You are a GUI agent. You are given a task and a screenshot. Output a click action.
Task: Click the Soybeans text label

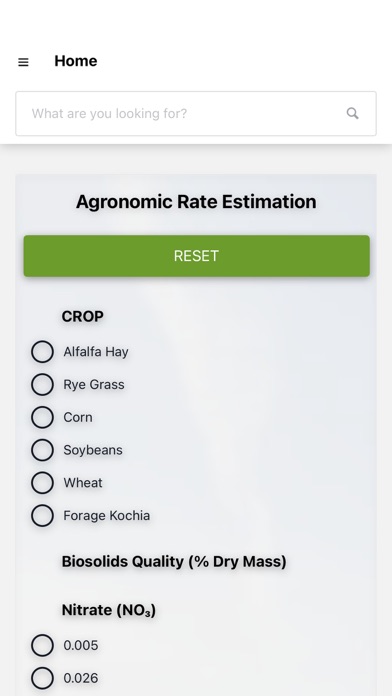click(93, 450)
